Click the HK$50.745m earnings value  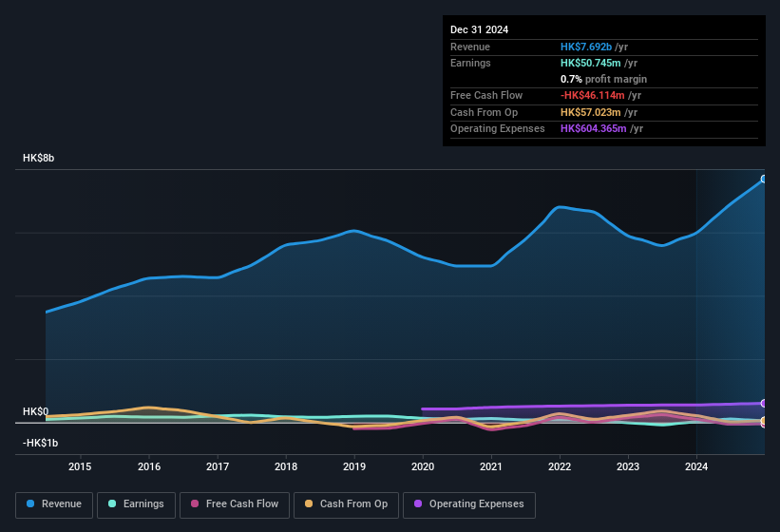[x=591, y=63]
